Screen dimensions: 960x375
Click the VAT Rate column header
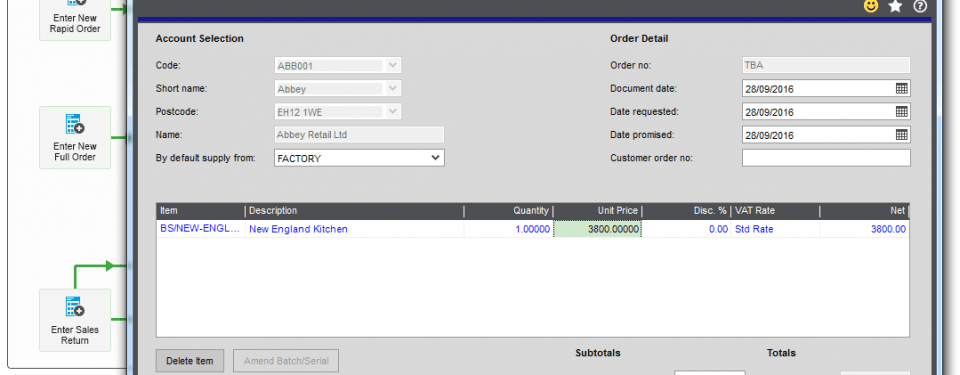pos(775,211)
